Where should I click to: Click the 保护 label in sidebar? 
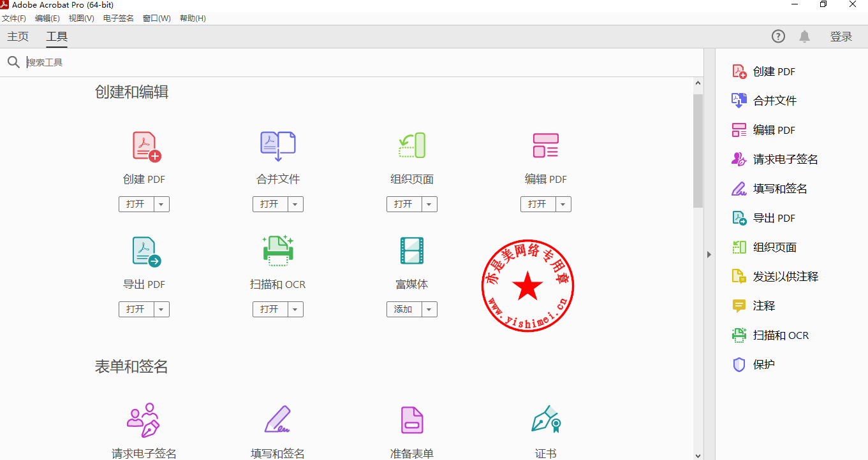pos(764,364)
